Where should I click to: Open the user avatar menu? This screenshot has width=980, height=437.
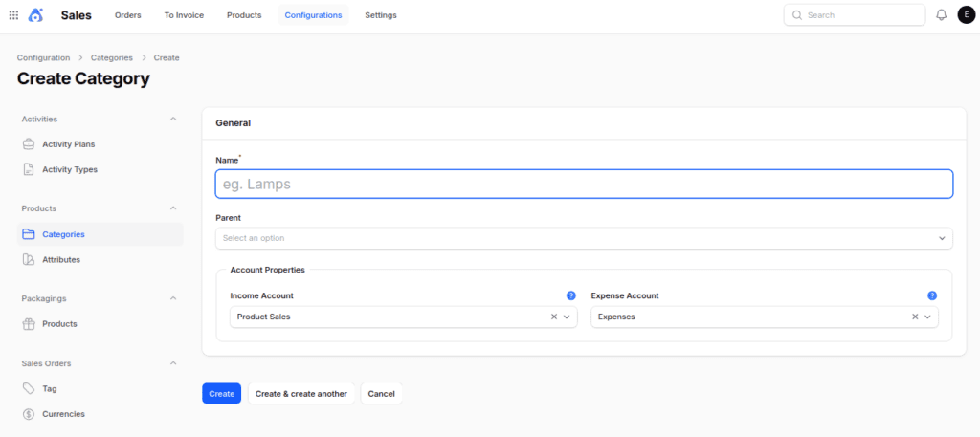tap(967, 15)
